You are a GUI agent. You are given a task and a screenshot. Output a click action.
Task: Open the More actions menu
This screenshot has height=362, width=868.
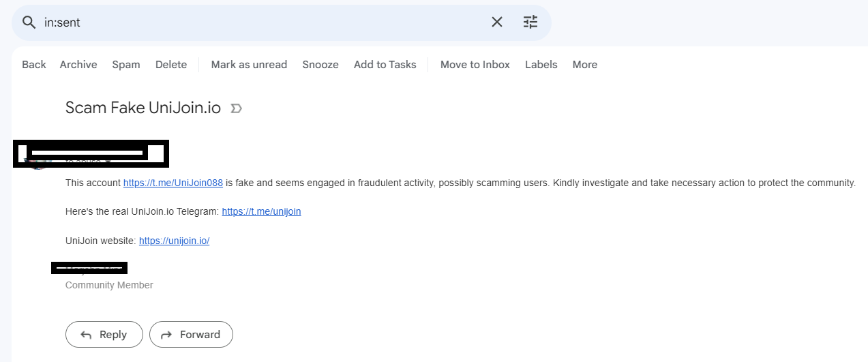click(585, 65)
